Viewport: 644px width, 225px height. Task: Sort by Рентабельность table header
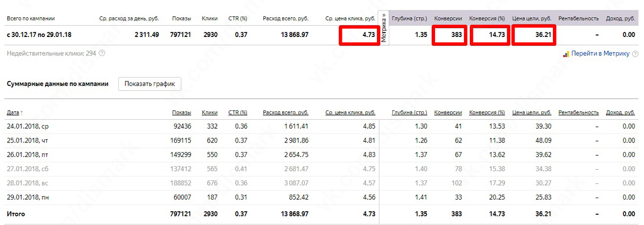(x=579, y=113)
